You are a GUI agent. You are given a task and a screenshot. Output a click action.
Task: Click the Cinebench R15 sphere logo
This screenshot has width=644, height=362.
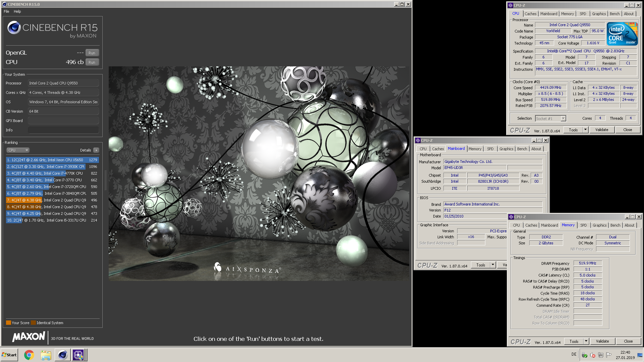tap(14, 28)
